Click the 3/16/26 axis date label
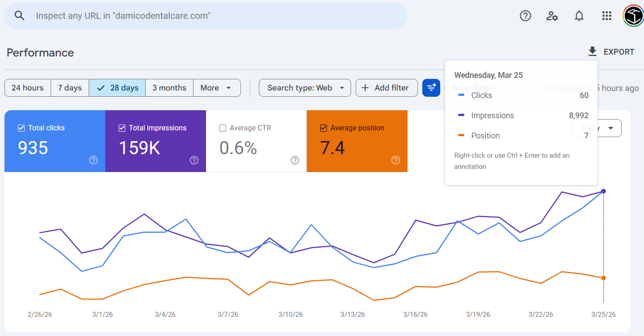 pyautogui.click(x=415, y=314)
